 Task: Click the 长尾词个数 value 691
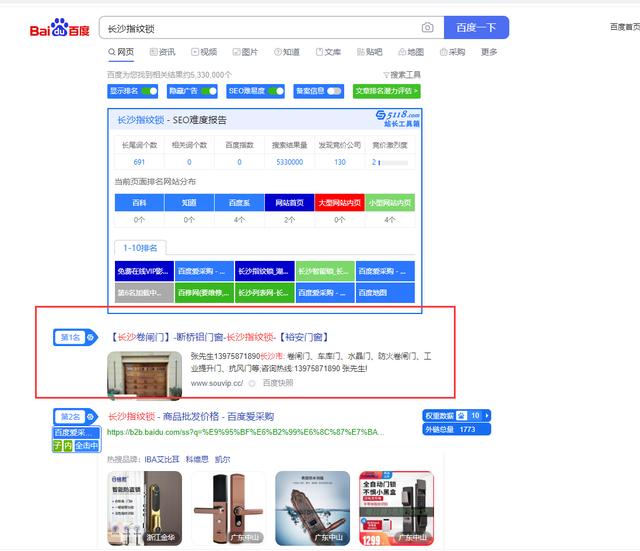tap(139, 162)
